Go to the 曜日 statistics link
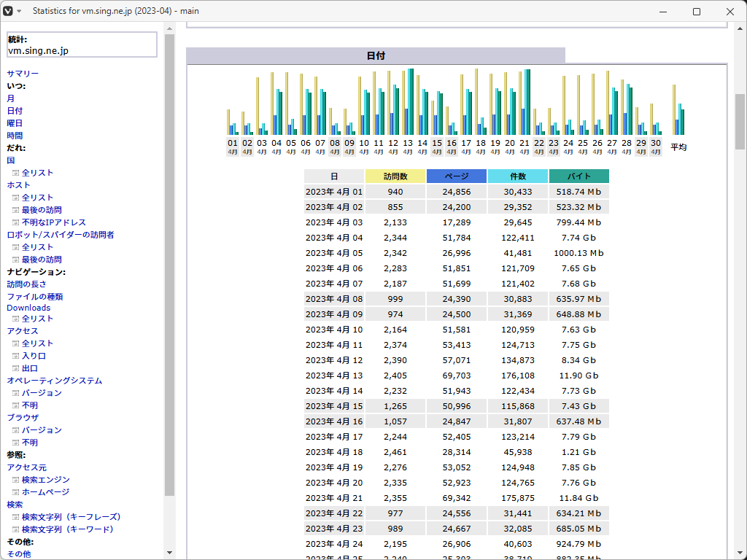Viewport: 747px width, 560px height. (x=15, y=123)
